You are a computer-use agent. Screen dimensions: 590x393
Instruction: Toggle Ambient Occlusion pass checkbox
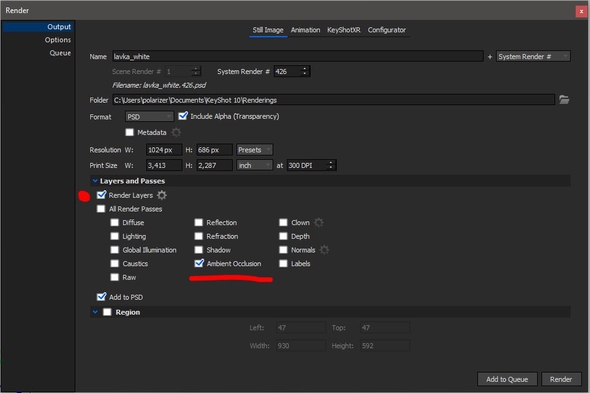(x=199, y=263)
